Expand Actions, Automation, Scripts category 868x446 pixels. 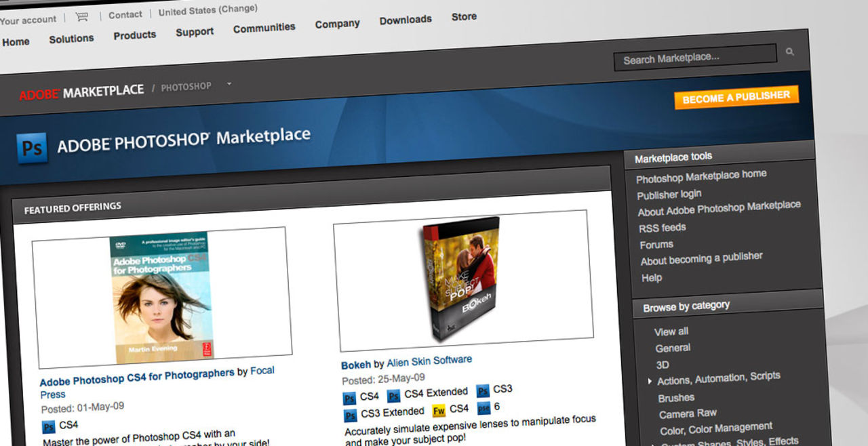point(650,382)
